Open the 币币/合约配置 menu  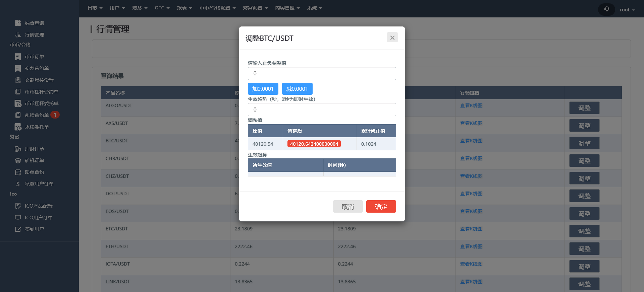[217, 8]
